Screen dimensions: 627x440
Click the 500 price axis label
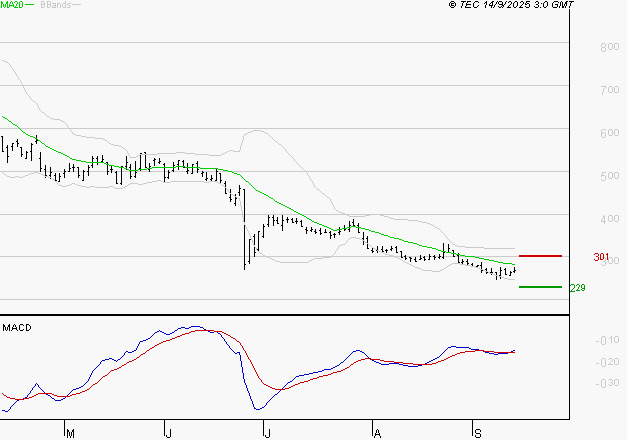coord(608,176)
